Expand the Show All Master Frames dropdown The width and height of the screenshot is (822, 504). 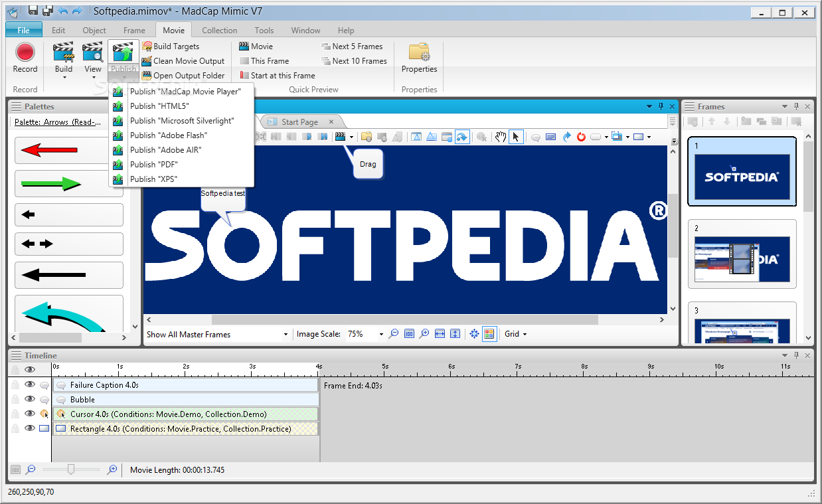click(286, 335)
